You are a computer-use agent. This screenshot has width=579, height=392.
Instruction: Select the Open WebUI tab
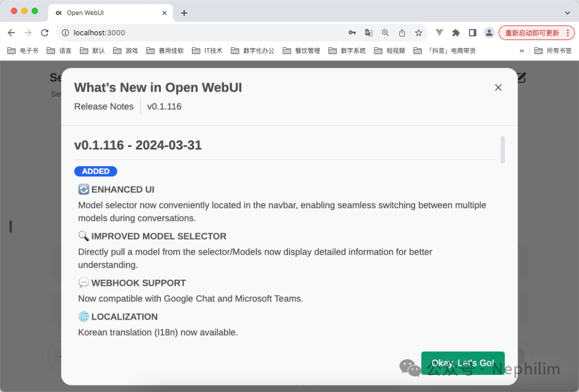coord(111,13)
